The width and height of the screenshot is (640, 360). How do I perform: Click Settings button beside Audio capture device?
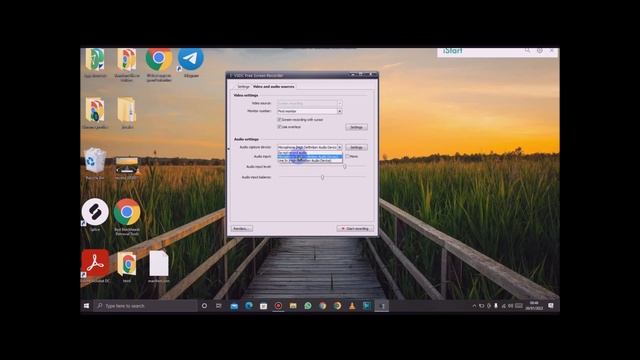click(x=356, y=147)
